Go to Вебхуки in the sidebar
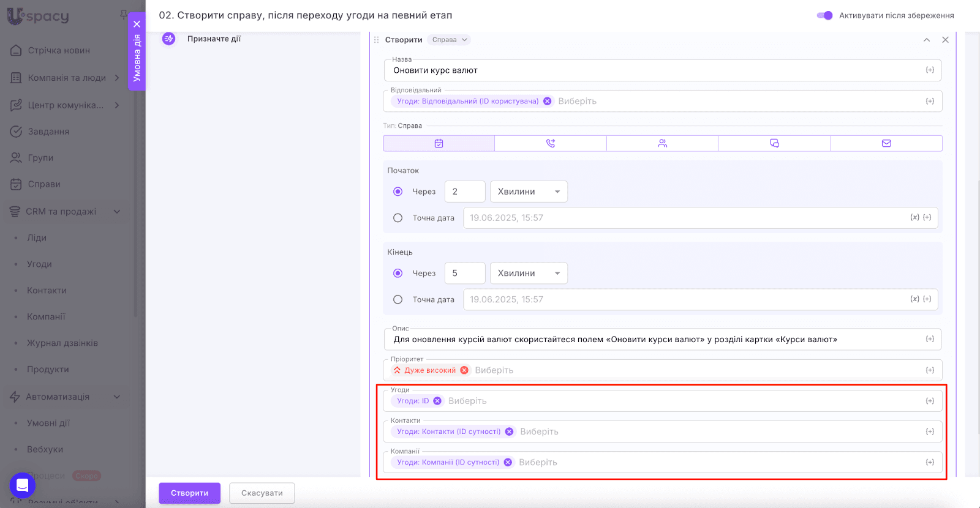 [45, 449]
